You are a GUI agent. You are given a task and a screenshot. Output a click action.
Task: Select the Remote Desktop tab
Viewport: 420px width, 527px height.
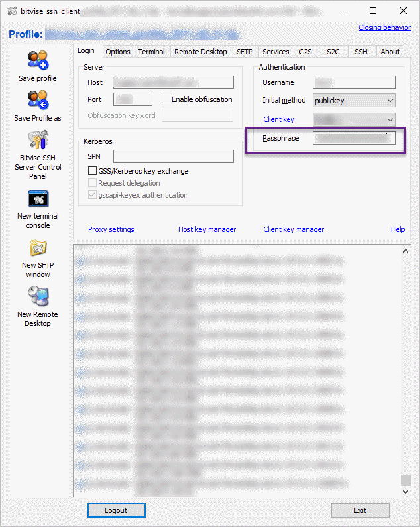point(200,52)
